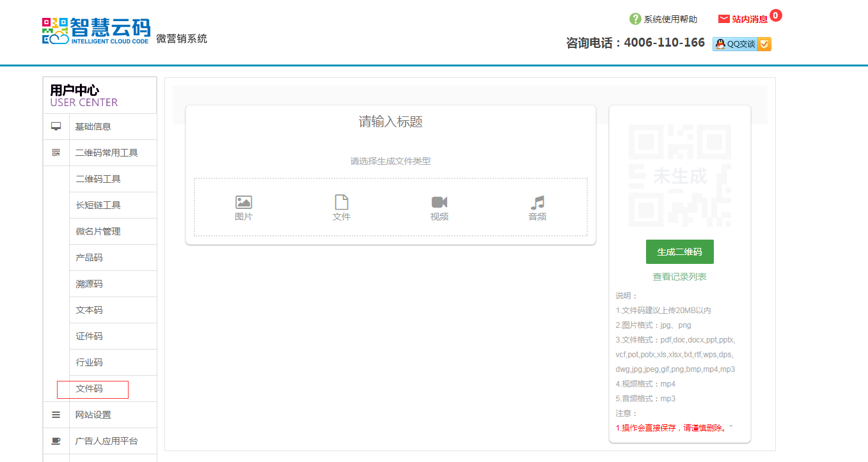The width and height of the screenshot is (868, 462).
Task: Select the 音频 audio file type icon
Action: coord(537,203)
